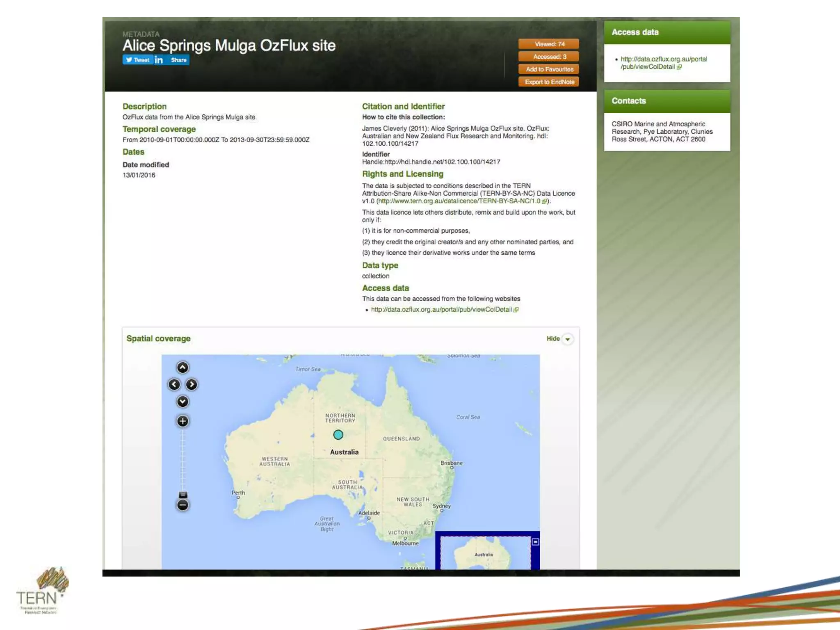The height and width of the screenshot is (630, 840).
Task: Click the Tweet button
Action: coord(138,60)
